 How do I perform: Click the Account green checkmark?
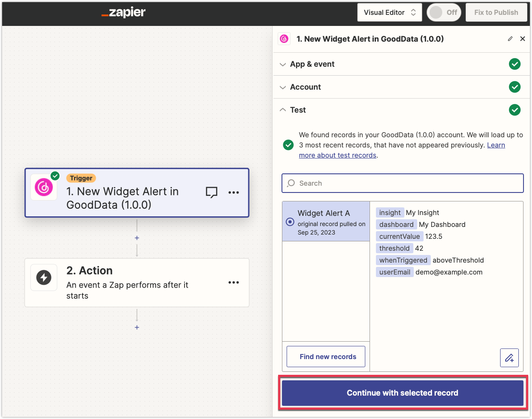[515, 87]
